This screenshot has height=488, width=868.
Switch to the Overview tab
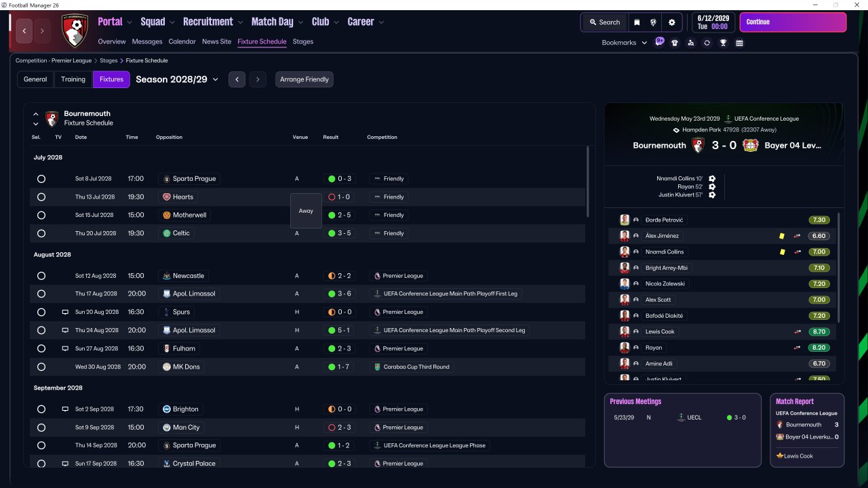click(x=112, y=41)
